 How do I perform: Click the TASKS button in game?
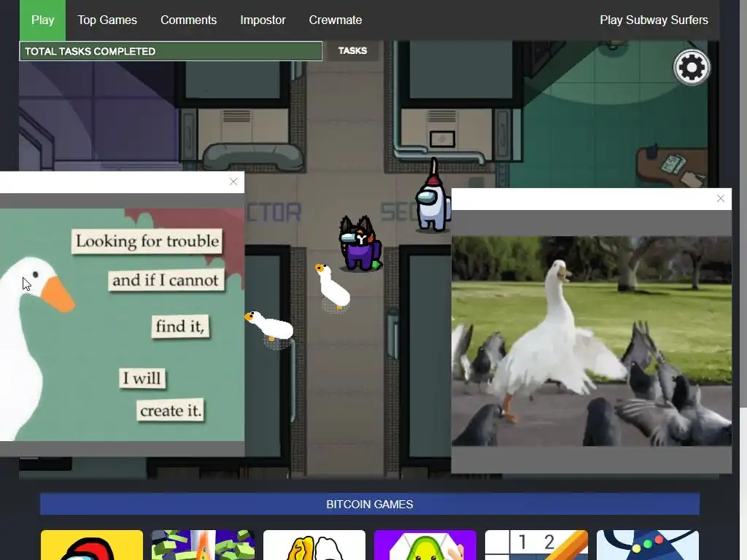[352, 51]
